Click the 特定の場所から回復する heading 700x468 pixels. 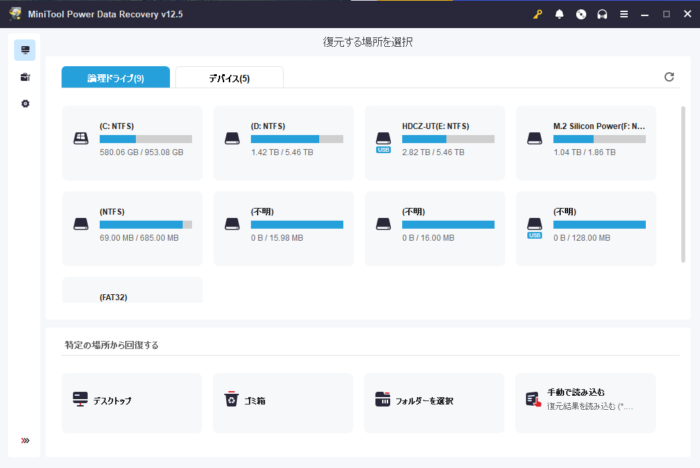coord(112,345)
